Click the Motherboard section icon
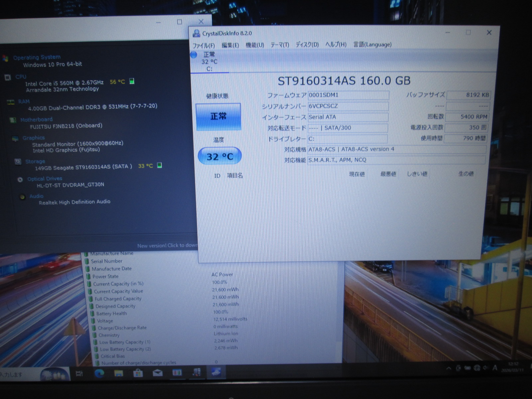Screen dimensions: 532x399 point(13,120)
